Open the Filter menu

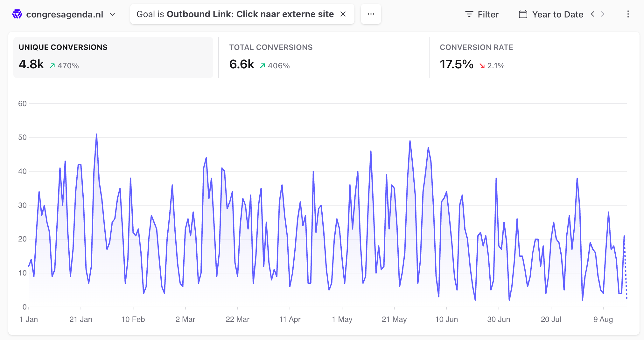(482, 14)
